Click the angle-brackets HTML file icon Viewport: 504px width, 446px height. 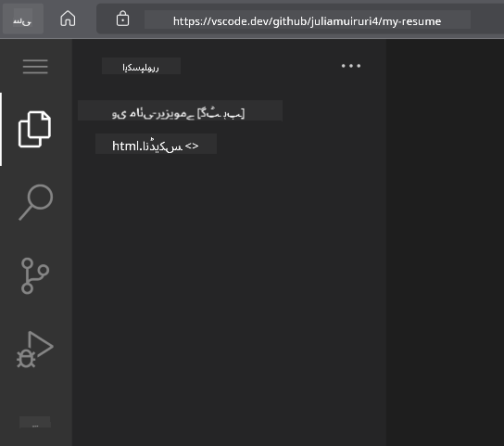[x=192, y=146]
